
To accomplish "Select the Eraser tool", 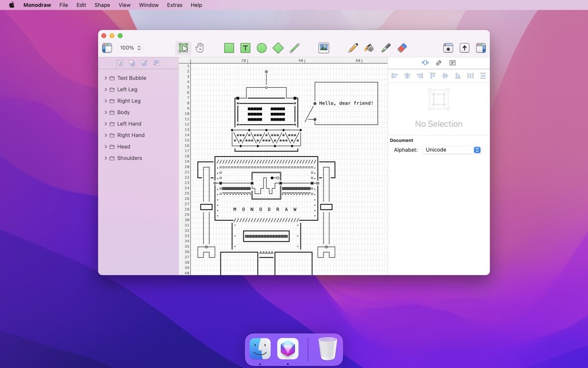I will pos(402,48).
